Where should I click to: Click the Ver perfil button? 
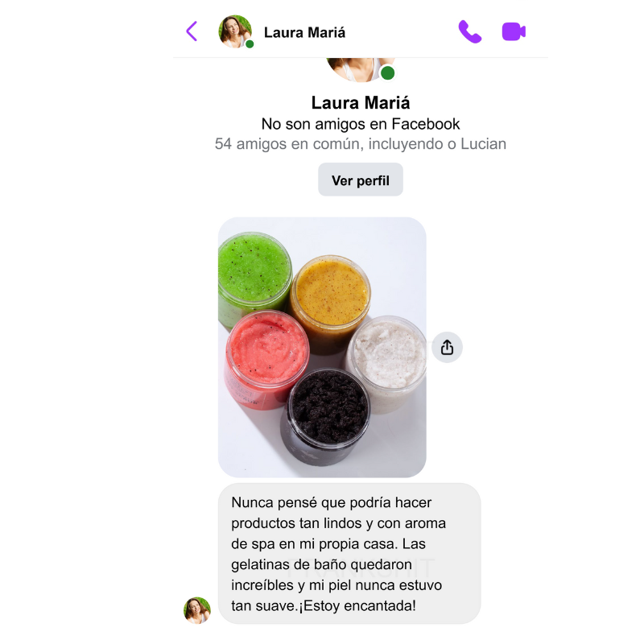[360, 180]
